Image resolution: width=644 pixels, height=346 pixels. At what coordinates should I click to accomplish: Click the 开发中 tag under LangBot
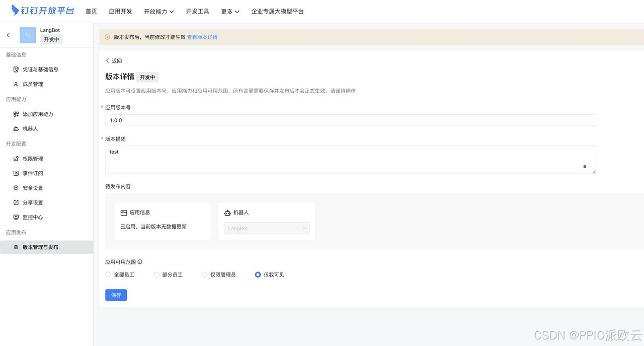click(51, 39)
